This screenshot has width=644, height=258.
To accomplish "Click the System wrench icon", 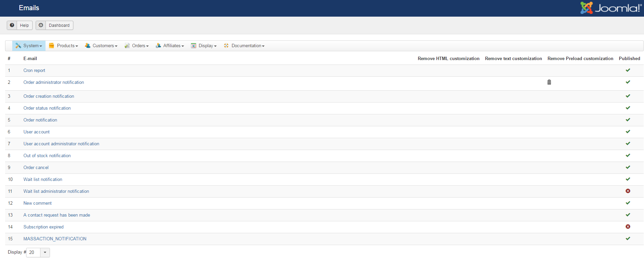I will click(18, 45).
